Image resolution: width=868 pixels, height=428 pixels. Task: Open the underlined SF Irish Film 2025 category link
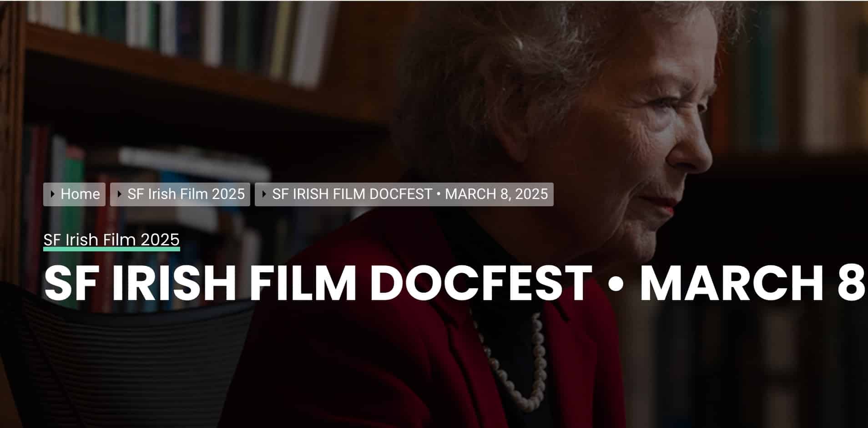tap(111, 239)
